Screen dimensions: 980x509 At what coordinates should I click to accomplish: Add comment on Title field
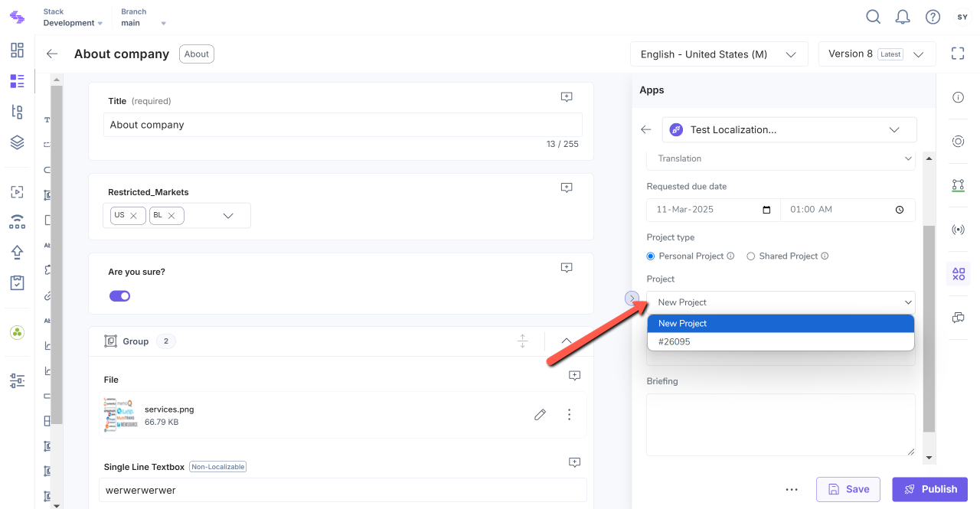[567, 97]
